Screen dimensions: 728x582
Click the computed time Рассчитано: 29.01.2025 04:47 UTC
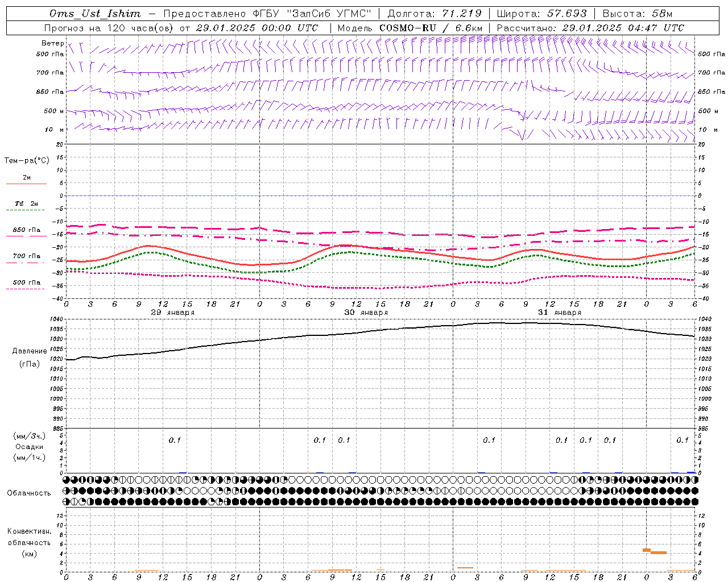[x=590, y=28]
